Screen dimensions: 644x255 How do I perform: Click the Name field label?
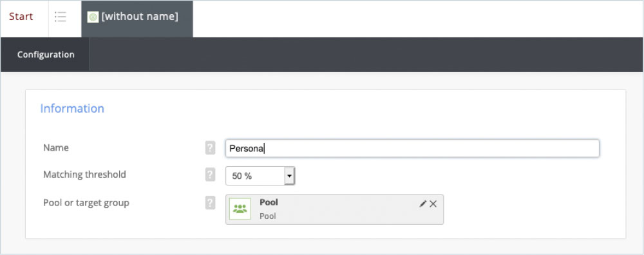(x=56, y=148)
